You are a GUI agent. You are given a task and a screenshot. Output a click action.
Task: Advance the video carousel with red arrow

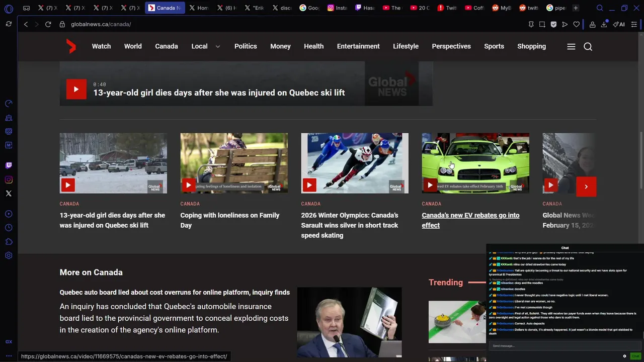pyautogui.click(x=586, y=187)
